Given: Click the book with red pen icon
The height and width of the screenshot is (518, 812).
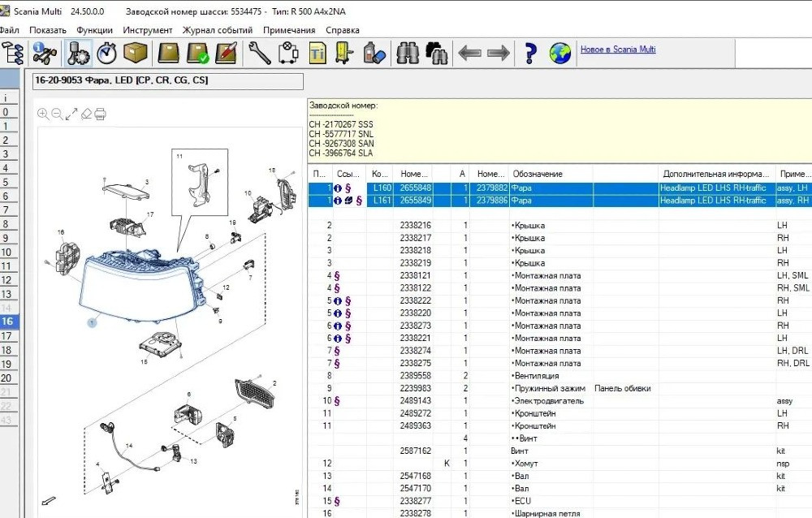Looking at the screenshot, I should [227, 53].
